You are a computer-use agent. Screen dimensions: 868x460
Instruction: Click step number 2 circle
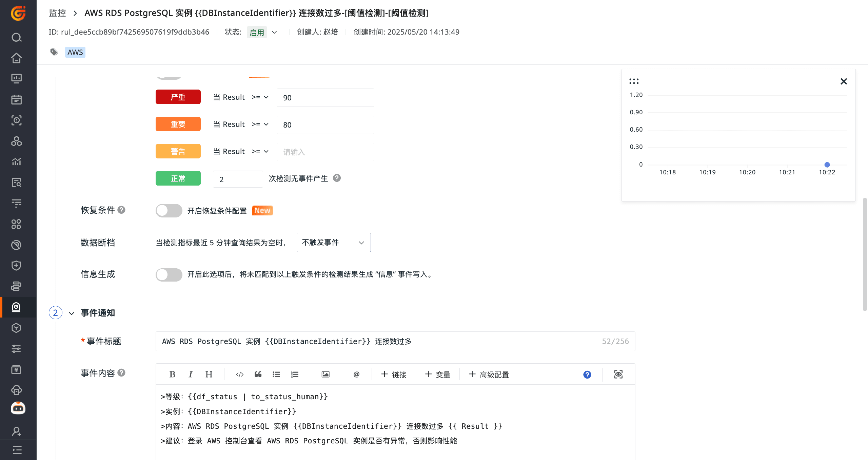point(56,313)
